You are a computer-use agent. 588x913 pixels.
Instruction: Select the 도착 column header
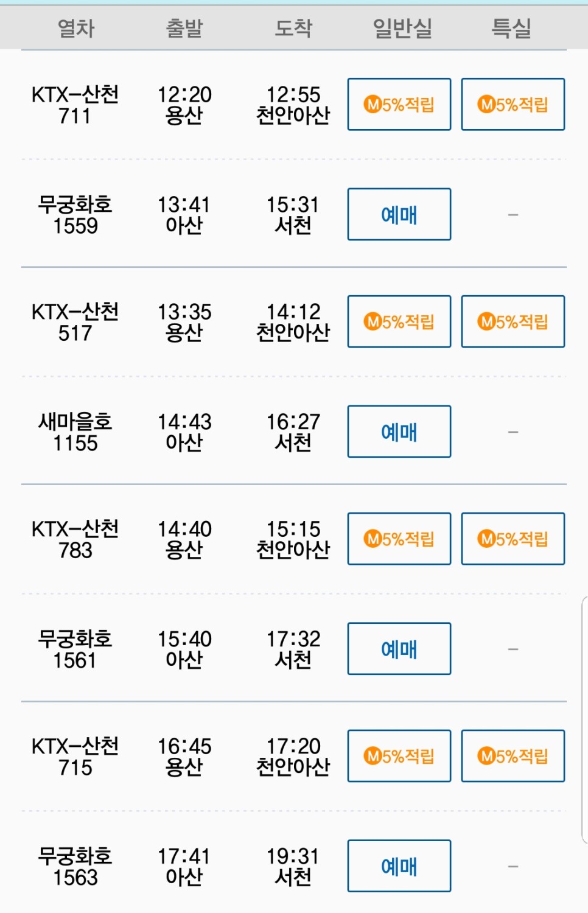point(293,28)
